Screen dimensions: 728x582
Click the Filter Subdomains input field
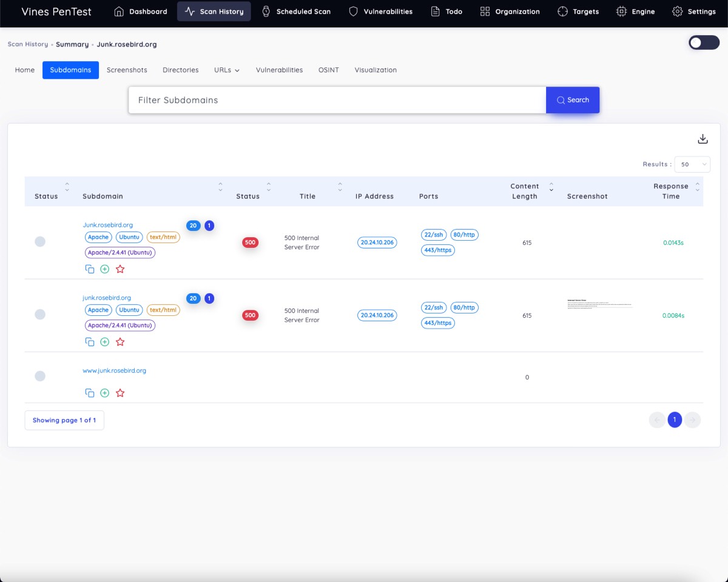point(337,100)
